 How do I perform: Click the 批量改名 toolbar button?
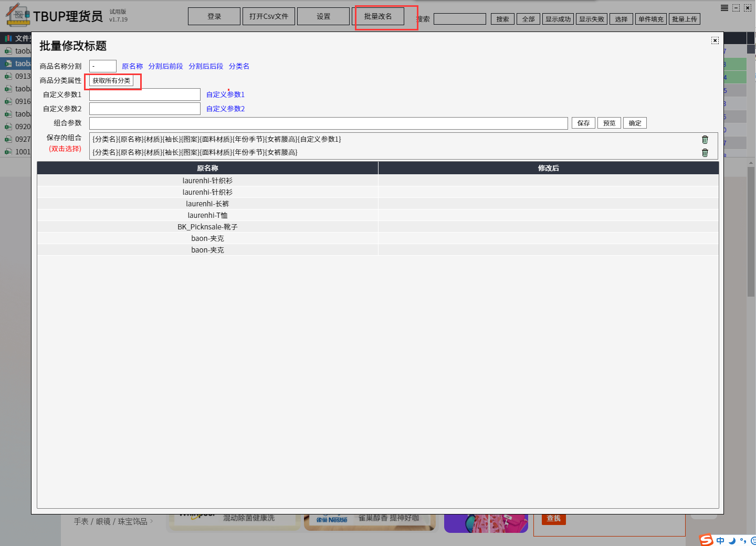point(378,16)
